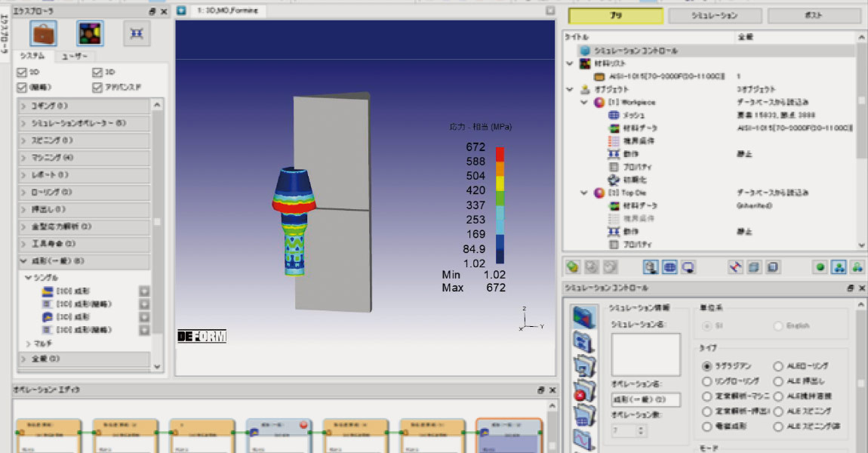Screen dimensions: 868x453
Task: Click the briefcase icon in the explorer panel
Action: click(x=43, y=33)
